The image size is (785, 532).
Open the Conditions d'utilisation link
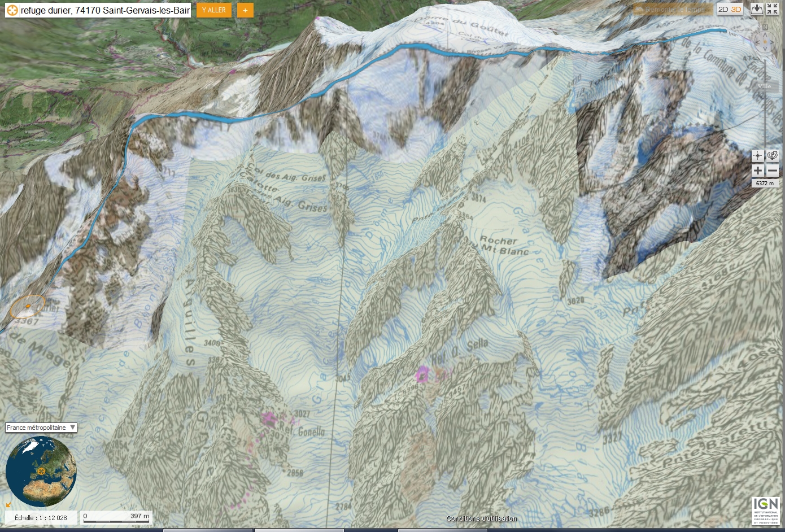481,518
